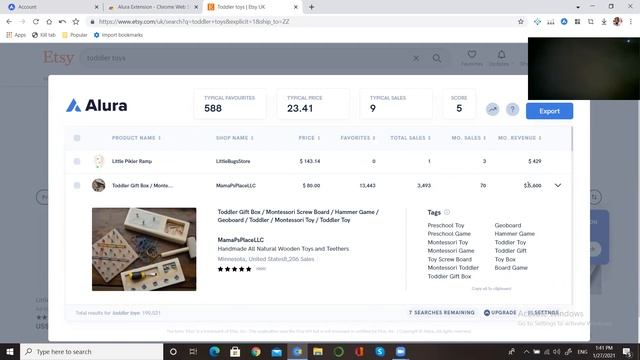640x360 pixels.
Task: Open Skype from taskbar
Action: coord(380,351)
